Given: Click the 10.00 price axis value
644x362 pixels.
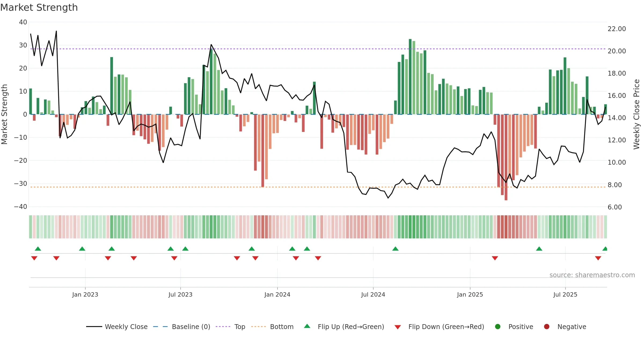Looking at the screenshot, I should point(617,162).
